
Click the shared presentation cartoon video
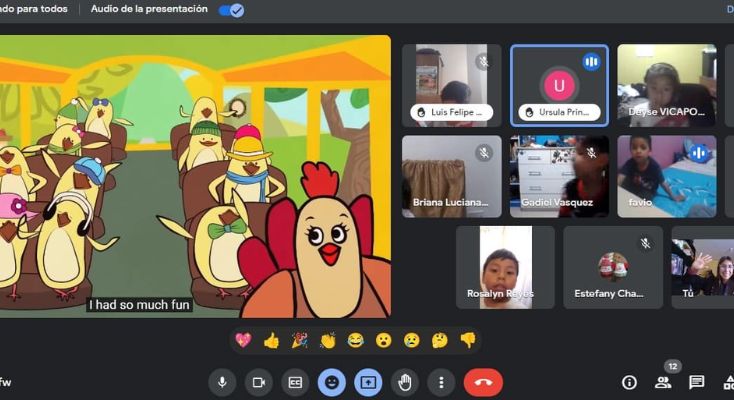click(x=195, y=175)
